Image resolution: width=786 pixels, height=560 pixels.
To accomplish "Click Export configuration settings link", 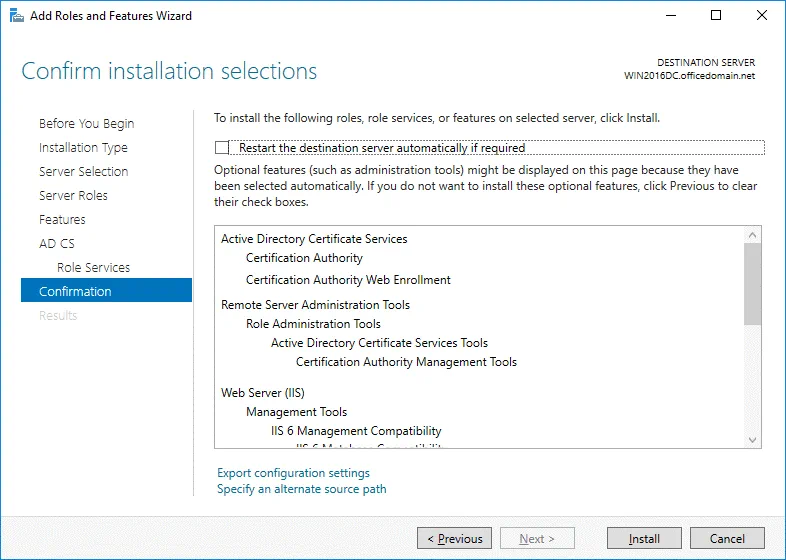I will (293, 473).
